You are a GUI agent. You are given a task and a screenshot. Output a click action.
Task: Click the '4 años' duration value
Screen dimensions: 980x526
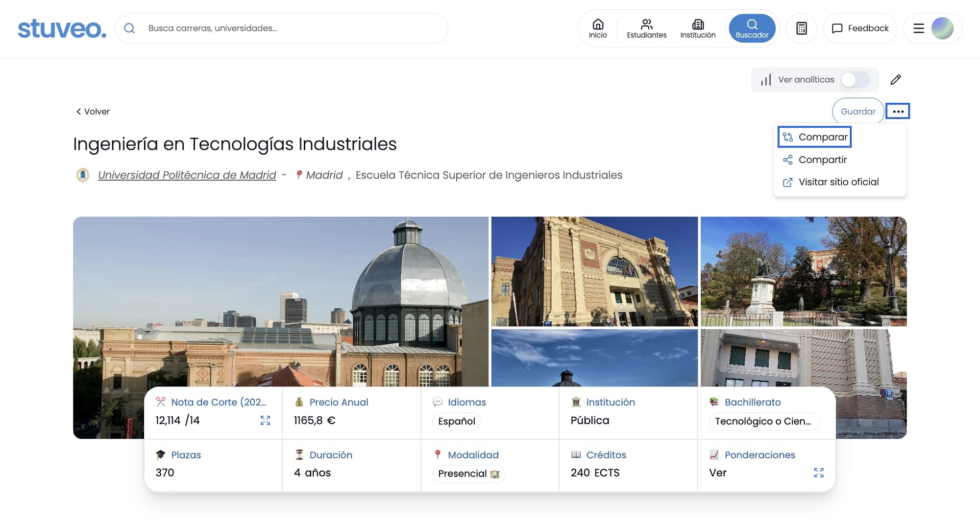point(312,473)
